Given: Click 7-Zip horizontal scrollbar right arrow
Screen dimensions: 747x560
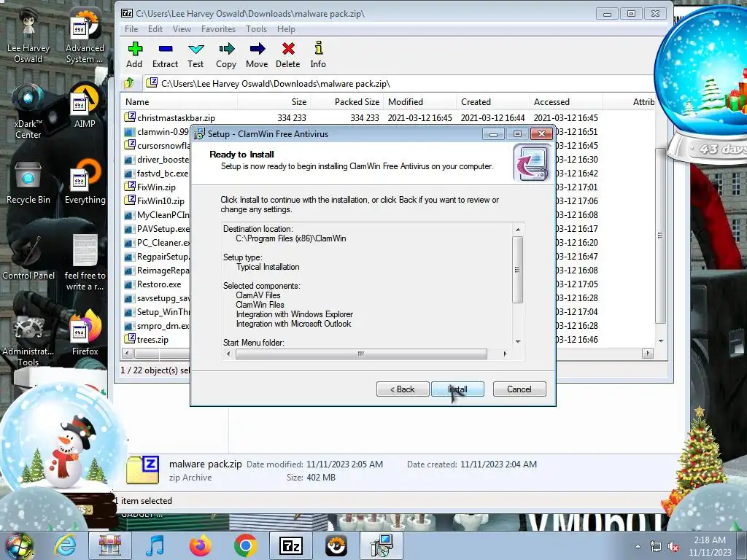Looking at the screenshot, I should (x=648, y=354).
